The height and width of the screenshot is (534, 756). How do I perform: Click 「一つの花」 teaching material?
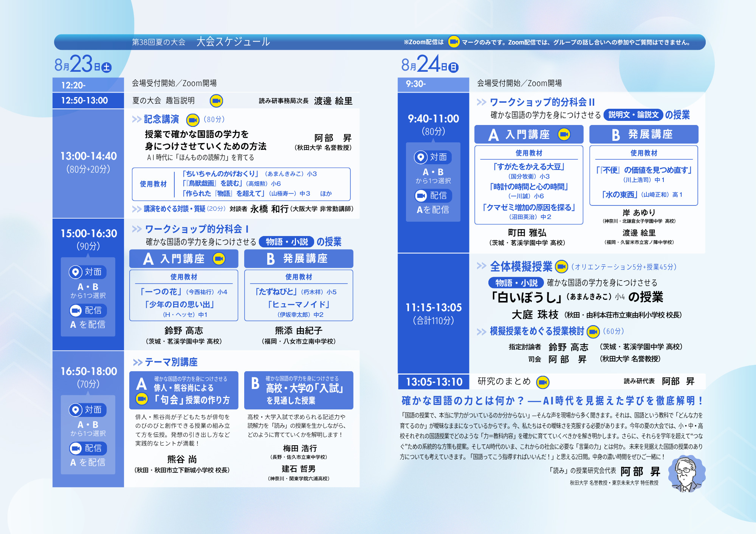coord(161,292)
